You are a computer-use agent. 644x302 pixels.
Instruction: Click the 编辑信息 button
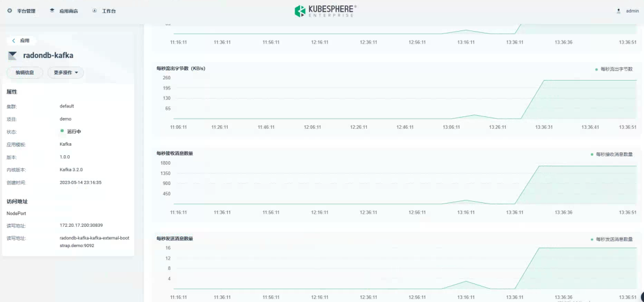point(24,73)
